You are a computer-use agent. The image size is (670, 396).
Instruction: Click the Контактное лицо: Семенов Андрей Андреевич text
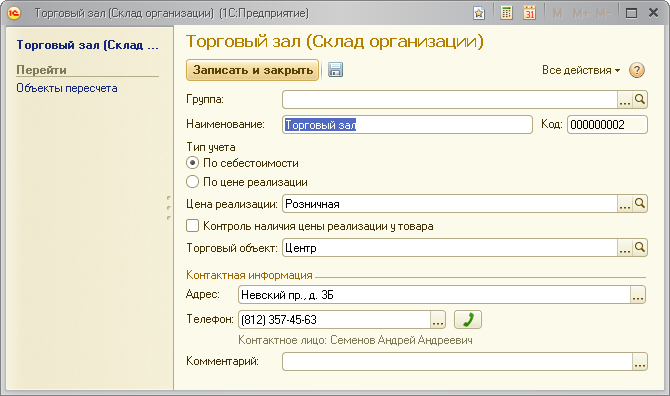tap(355, 340)
